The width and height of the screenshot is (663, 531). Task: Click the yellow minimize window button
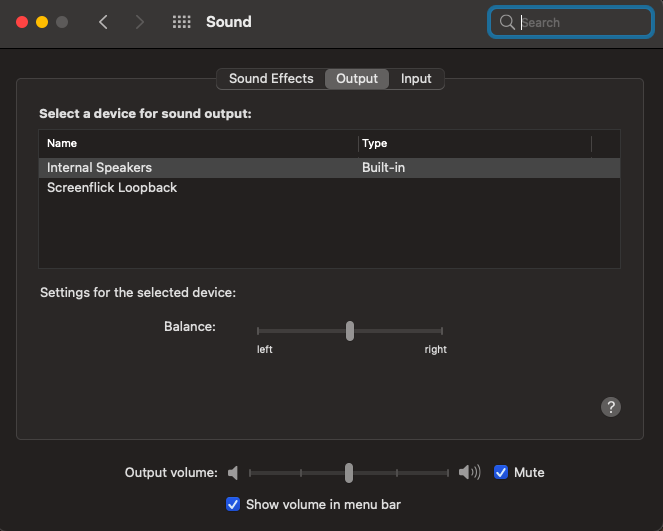pyautogui.click(x=42, y=22)
